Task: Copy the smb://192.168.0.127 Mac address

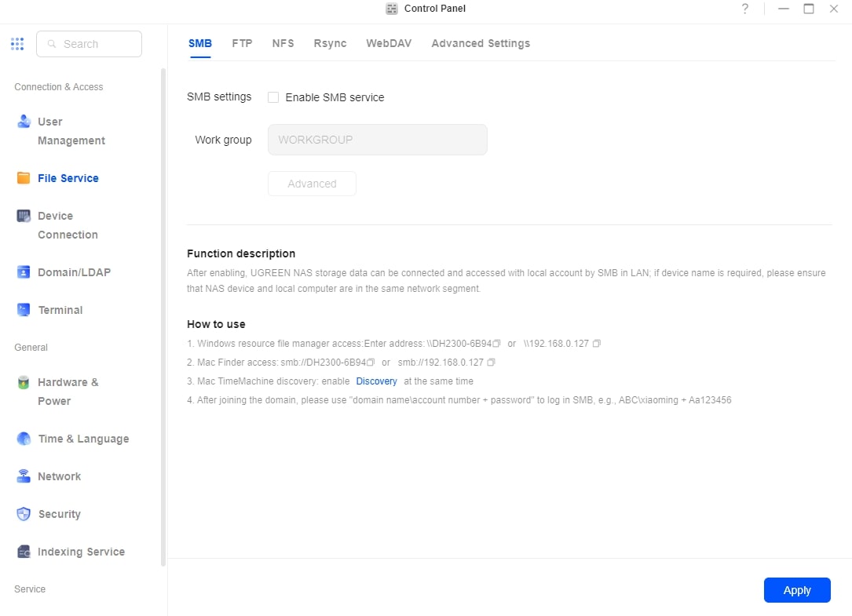Action: coord(492,363)
